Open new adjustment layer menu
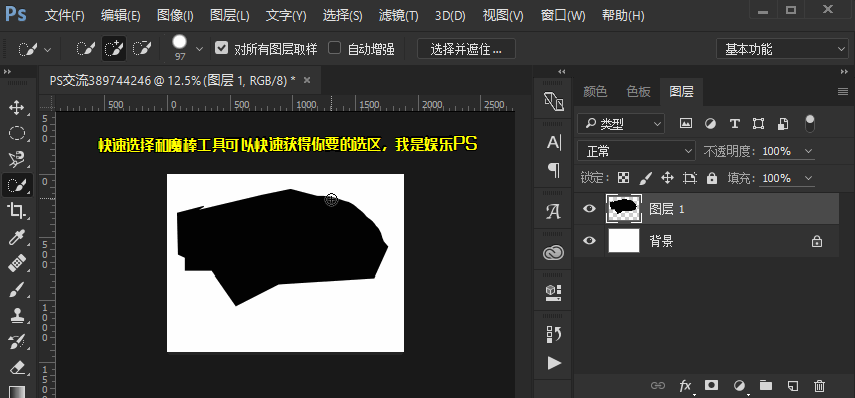The width and height of the screenshot is (855, 398). pos(740,386)
